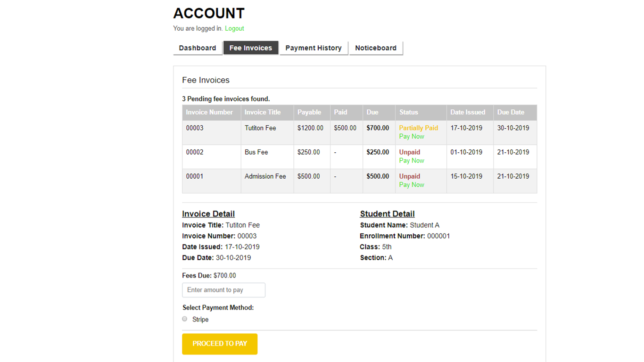Image resolution: width=644 pixels, height=362 pixels.
Task: Click Pay Now for invoice 00003
Action: click(412, 137)
